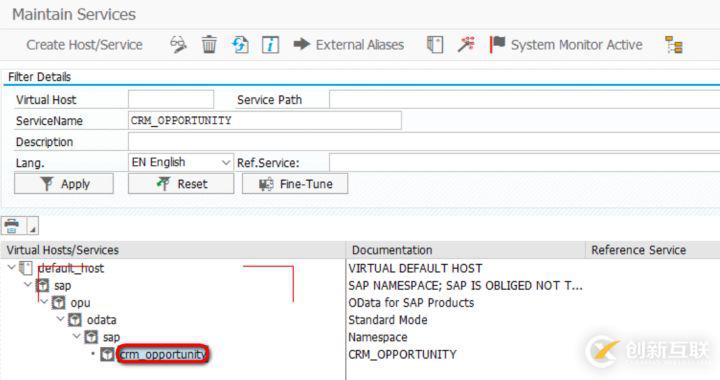Image resolution: width=720 pixels, height=380 pixels.
Task: Click the trash delete icon
Action: click(x=209, y=45)
